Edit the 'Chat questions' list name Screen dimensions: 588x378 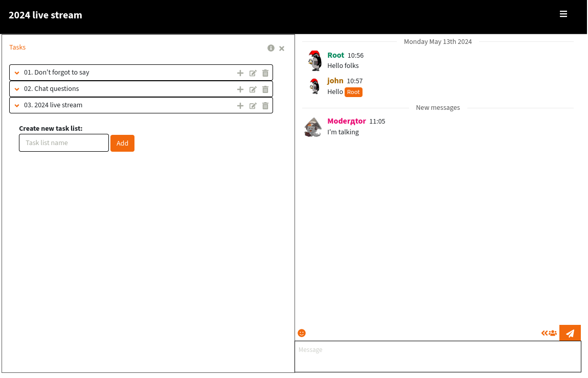[x=253, y=89]
